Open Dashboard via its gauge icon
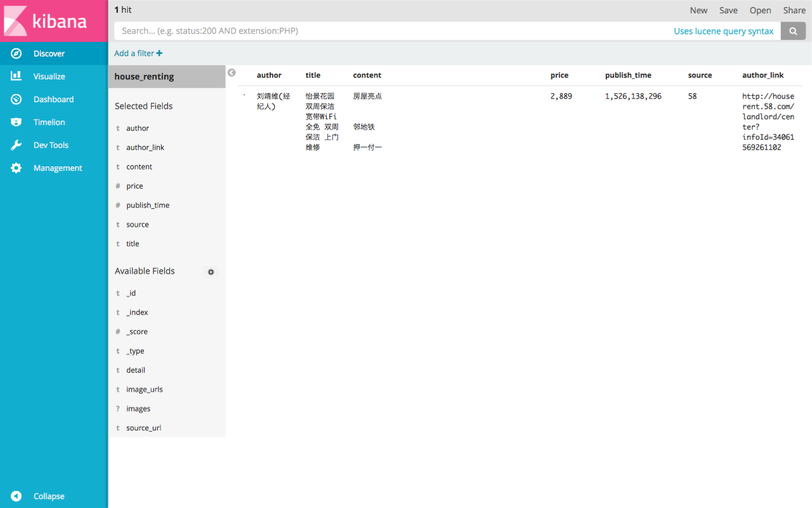Screen dimensions: 812x508 coord(16,99)
